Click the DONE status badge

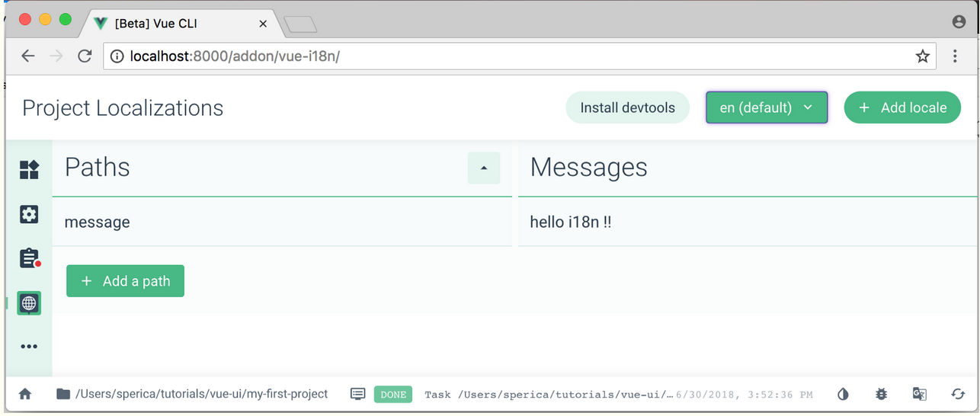pyautogui.click(x=393, y=395)
